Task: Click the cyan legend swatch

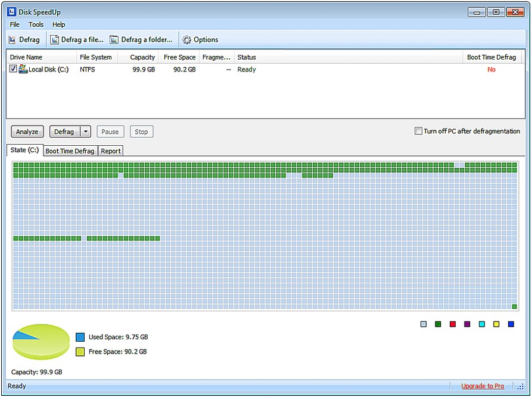Action: pyautogui.click(x=482, y=324)
